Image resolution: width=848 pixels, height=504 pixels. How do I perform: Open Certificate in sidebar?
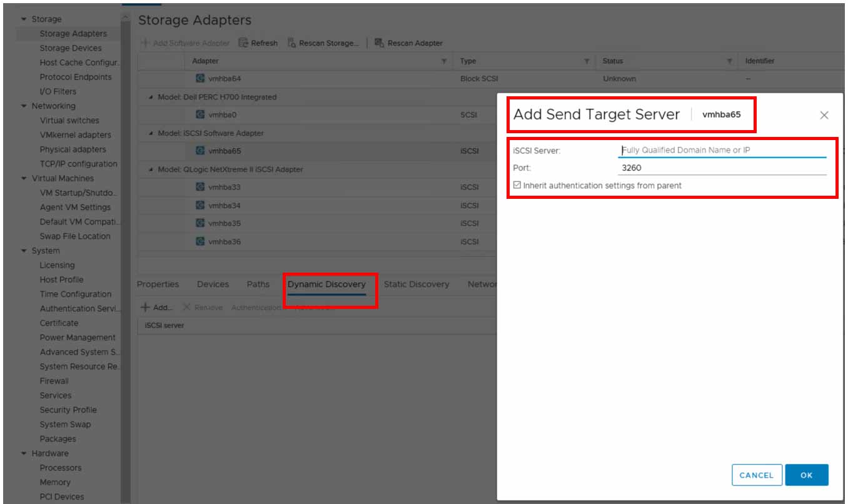tap(59, 323)
